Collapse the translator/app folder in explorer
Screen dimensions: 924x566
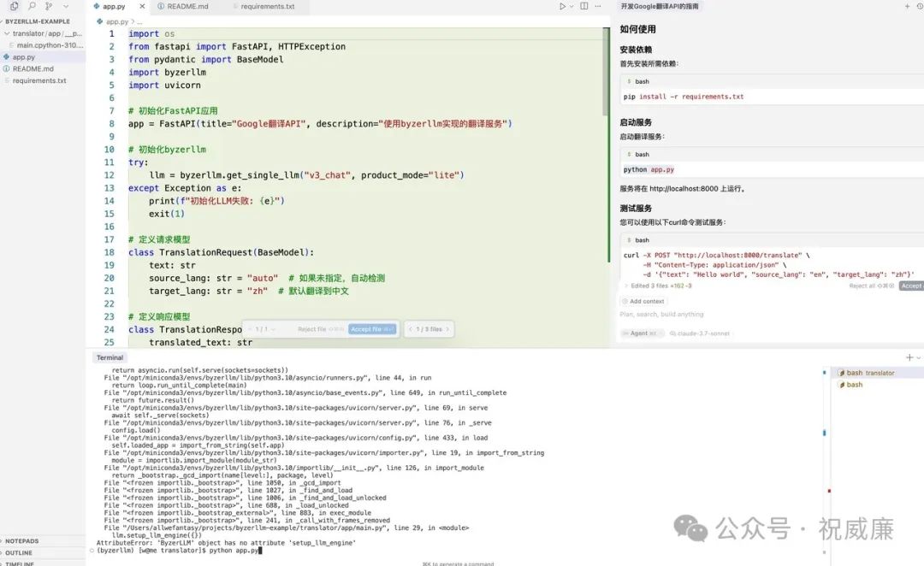click(x=44, y=33)
